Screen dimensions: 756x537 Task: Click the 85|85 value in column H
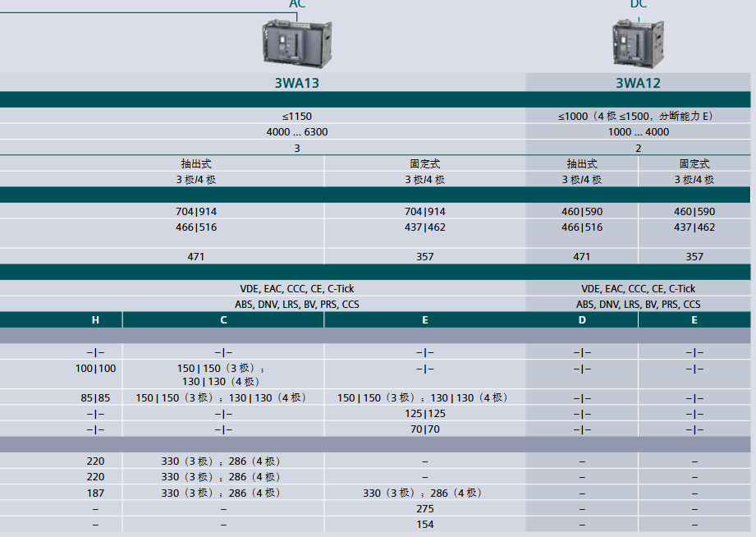click(95, 398)
